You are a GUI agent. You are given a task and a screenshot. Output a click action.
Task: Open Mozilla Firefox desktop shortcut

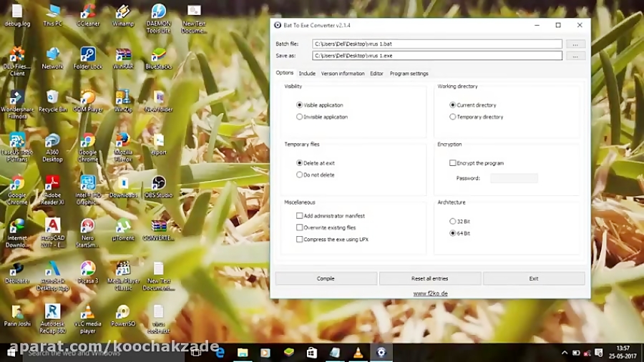click(123, 148)
